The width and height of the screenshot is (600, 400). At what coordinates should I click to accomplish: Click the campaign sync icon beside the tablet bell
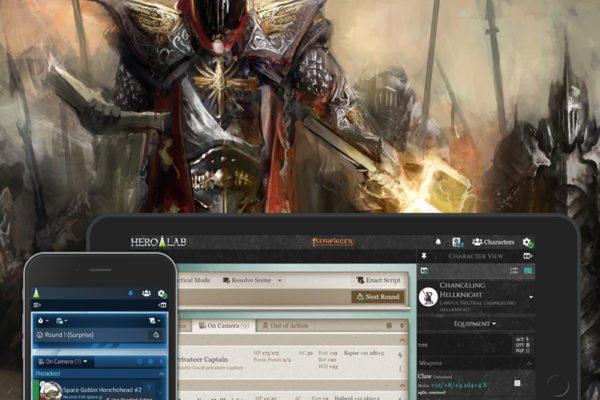tap(458, 242)
